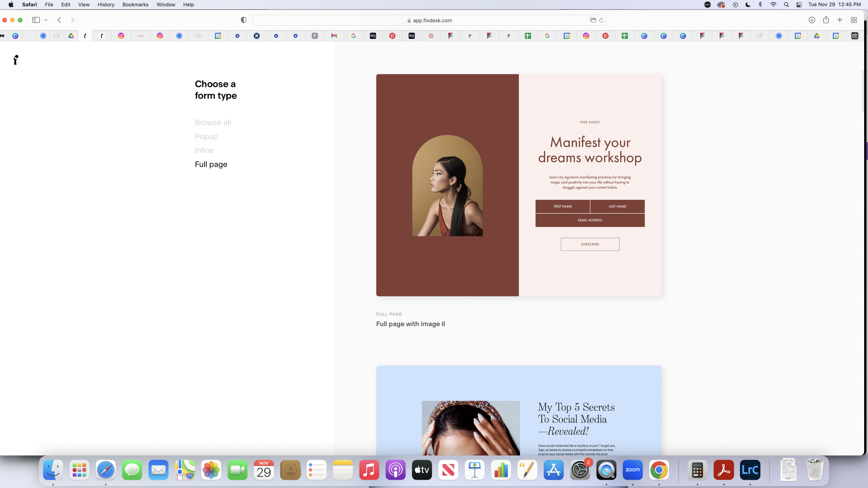Click the Share icon in the toolbar
868x488 pixels.
826,20
